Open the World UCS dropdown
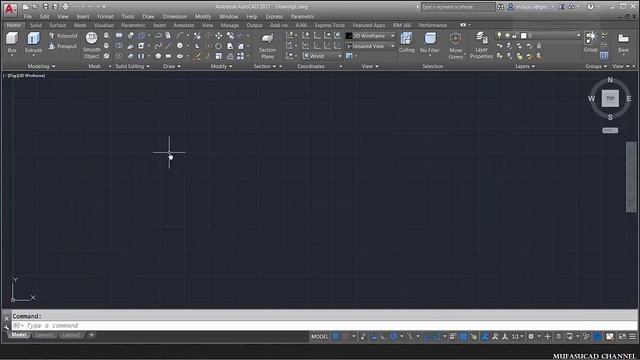This screenshot has height=360, width=640. point(322,56)
